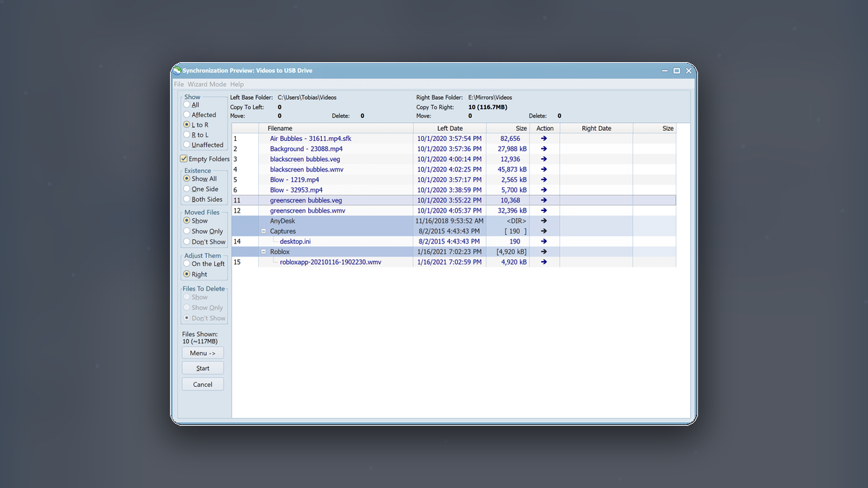868x488 pixels.
Task: Choose Adjust Them On the Left
Action: pyautogui.click(x=187, y=264)
